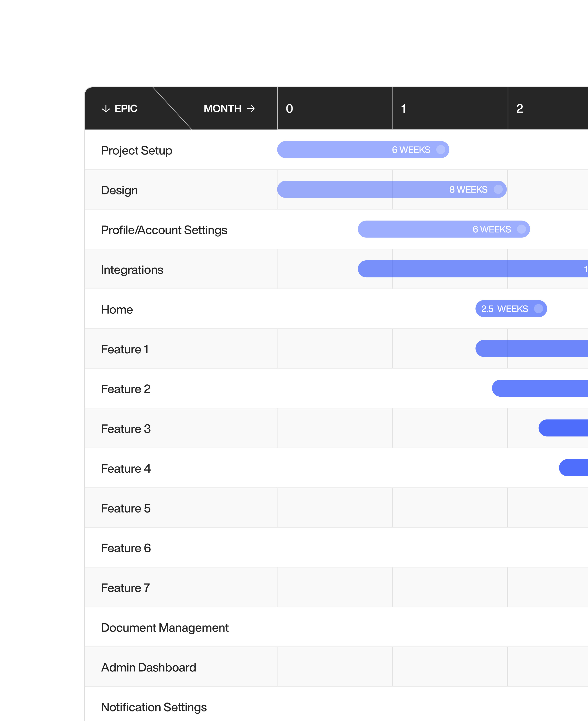Screen dimensions: 588x721
Task: Open the Admin Dashboard epic row
Action: [148, 667]
